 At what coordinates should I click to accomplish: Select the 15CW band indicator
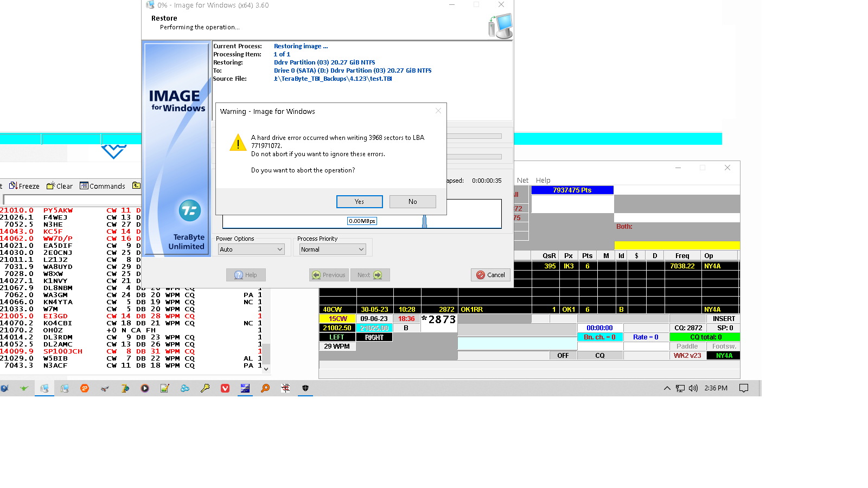click(338, 319)
